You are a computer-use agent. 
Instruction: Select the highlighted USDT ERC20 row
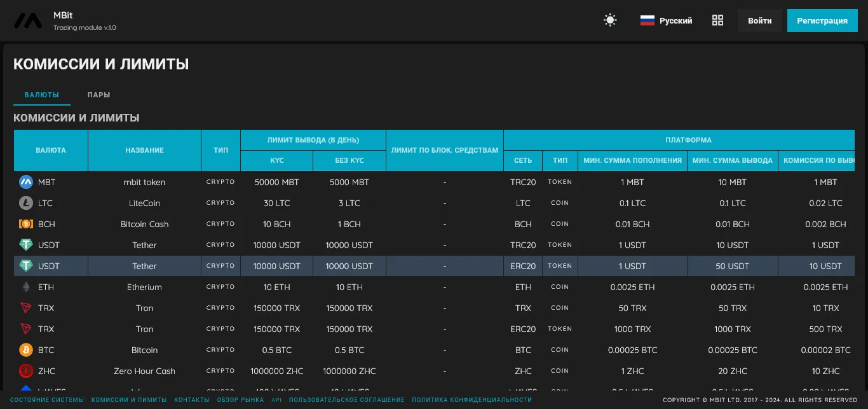point(434,266)
